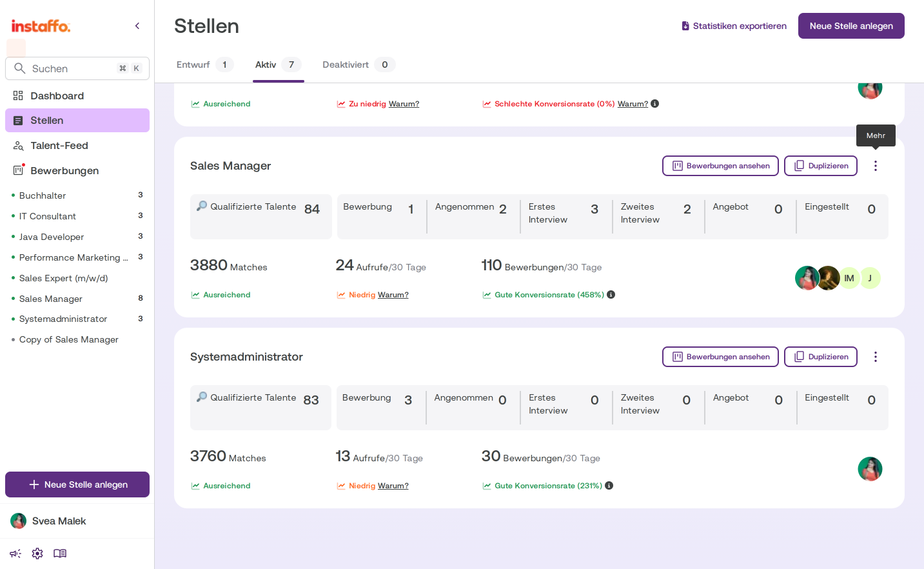This screenshot has width=924, height=569.
Task: Switch to the Entwurf tab
Action: tap(205, 65)
